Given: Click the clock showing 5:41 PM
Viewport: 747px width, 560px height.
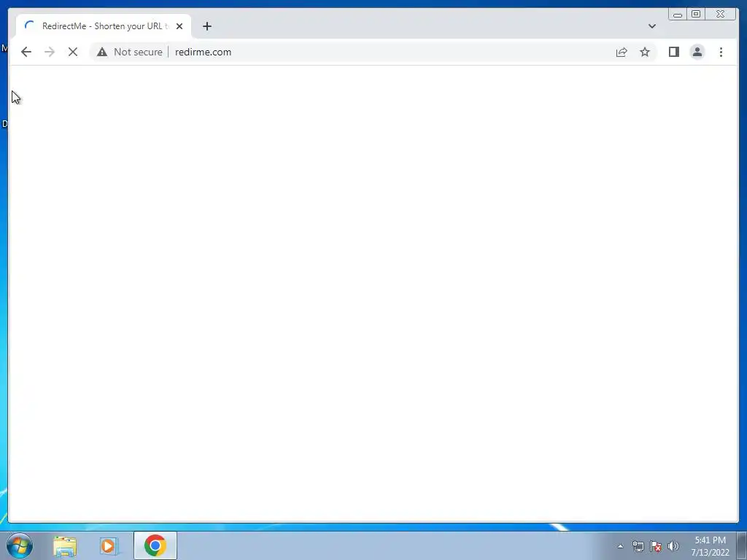Looking at the screenshot, I should (710, 546).
